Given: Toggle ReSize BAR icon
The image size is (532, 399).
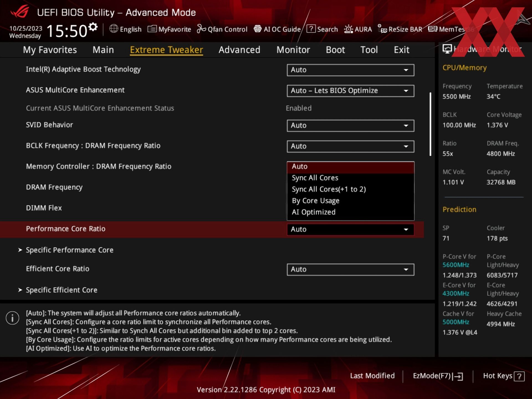Looking at the screenshot, I should (x=382, y=29).
